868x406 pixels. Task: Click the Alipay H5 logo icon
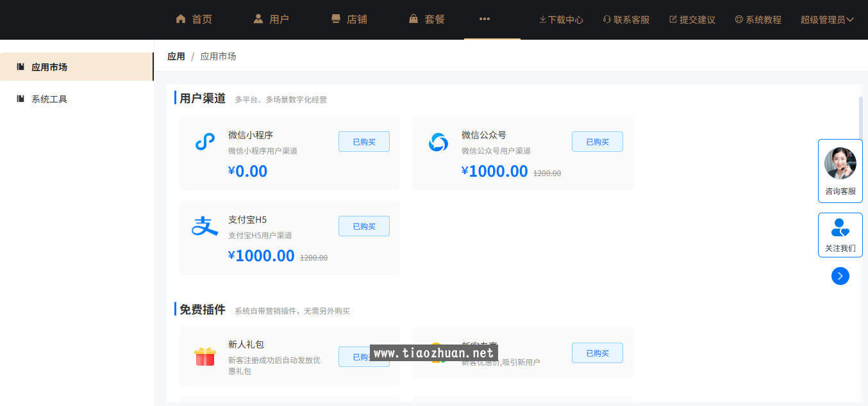coord(204,226)
